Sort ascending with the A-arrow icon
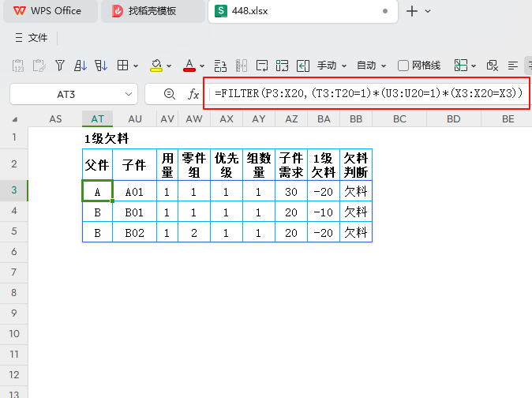This screenshot has height=398, width=532. (81, 65)
